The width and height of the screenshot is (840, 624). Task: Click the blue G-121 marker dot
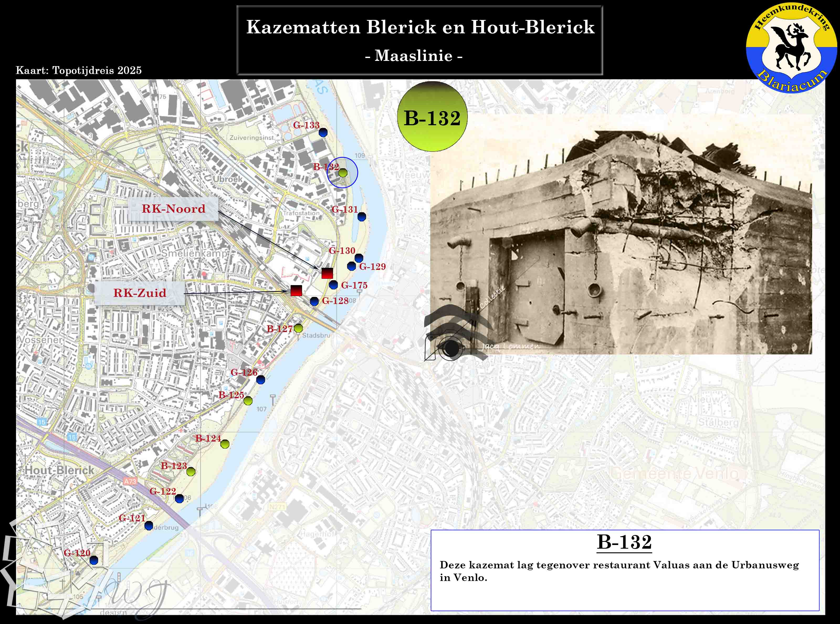pyautogui.click(x=149, y=525)
